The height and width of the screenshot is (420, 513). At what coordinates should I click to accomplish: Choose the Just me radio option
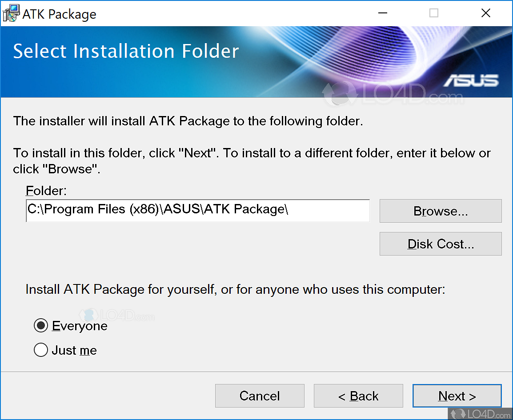pos(41,351)
